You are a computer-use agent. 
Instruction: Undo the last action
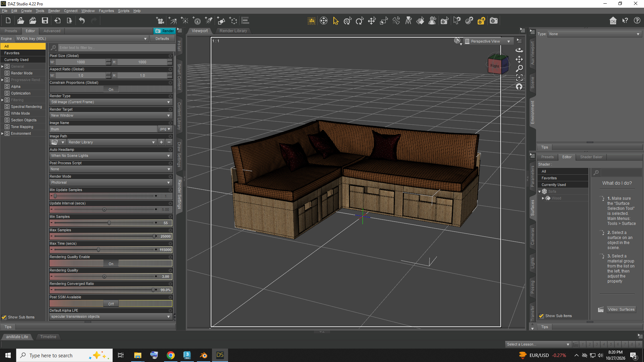pos(82,21)
